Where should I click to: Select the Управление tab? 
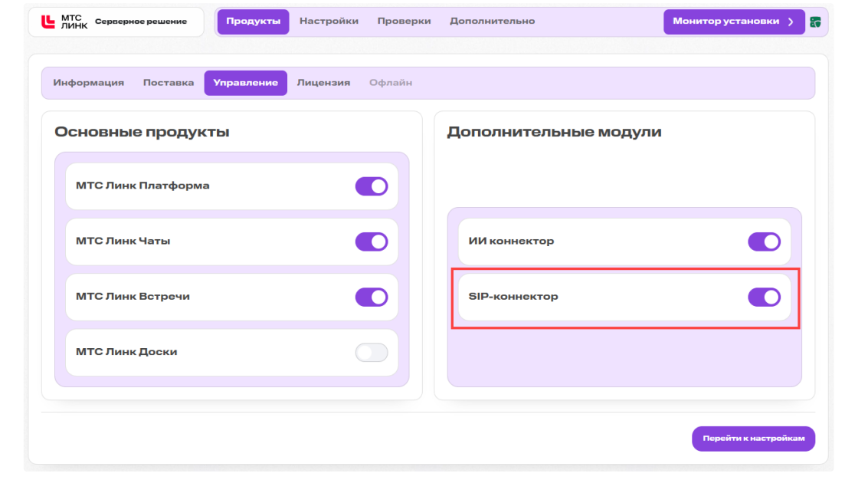245,83
